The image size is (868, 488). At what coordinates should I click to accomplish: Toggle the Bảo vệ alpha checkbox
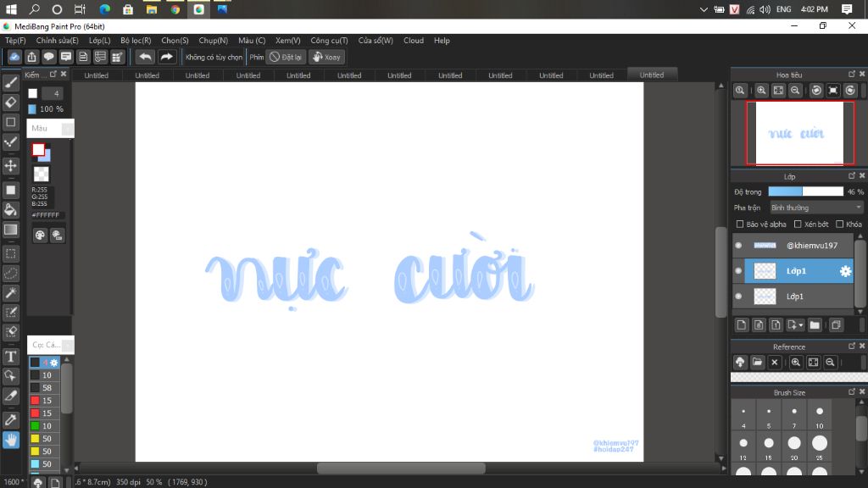point(739,224)
